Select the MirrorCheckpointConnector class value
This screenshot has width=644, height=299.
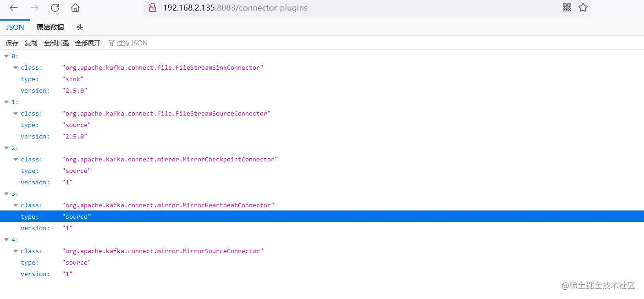170,159
